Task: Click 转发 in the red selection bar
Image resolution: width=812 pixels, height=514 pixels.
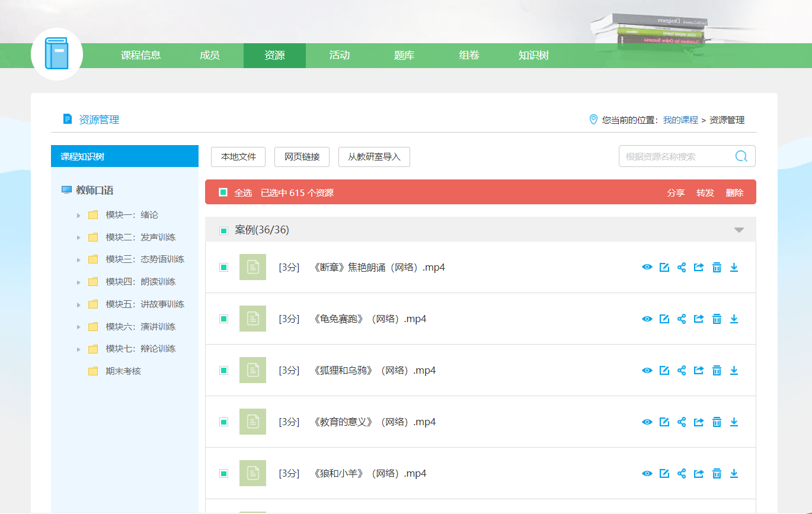Action: [x=705, y=192]
